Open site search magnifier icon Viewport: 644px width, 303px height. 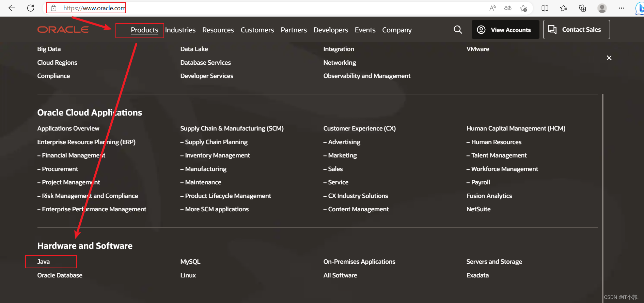click(x=458, y=30)
